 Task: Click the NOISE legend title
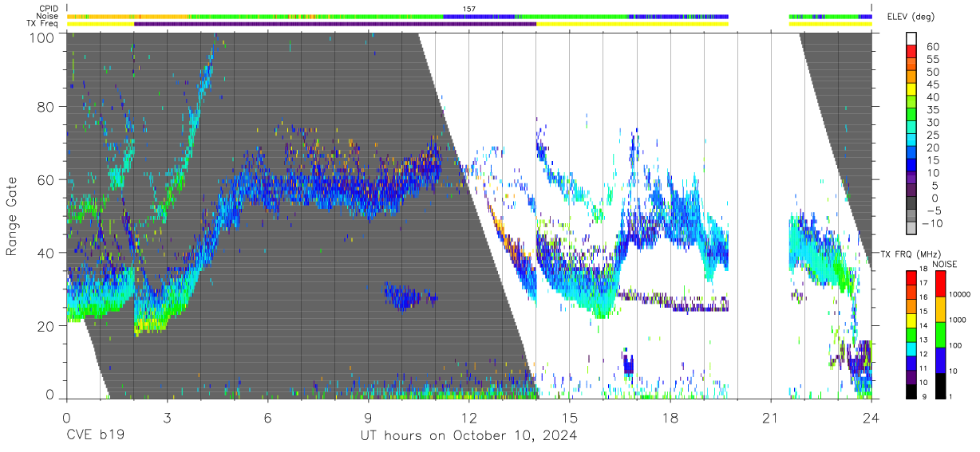coord(944,264)
